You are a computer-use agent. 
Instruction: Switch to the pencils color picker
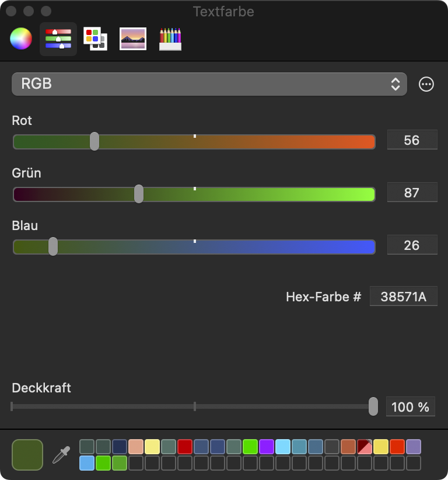coord(170,39)
